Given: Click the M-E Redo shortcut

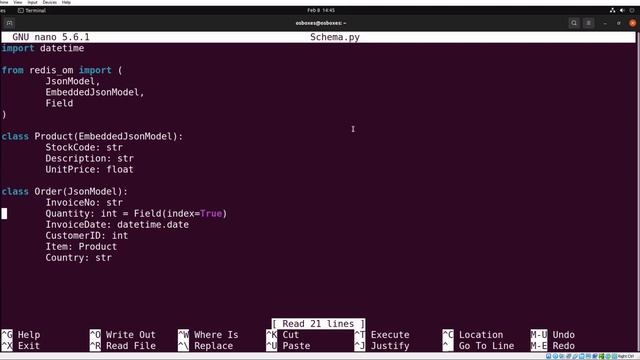Looking at the screenshot, I should [553, 346].
